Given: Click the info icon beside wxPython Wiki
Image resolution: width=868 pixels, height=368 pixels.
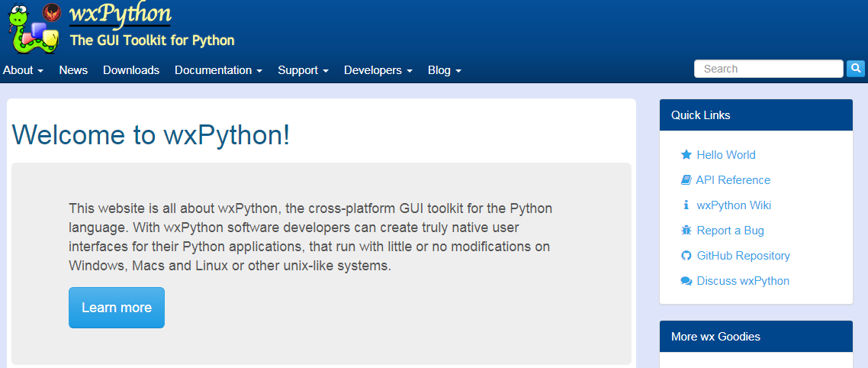Looking at the screenshot, I should pos(686,205).
